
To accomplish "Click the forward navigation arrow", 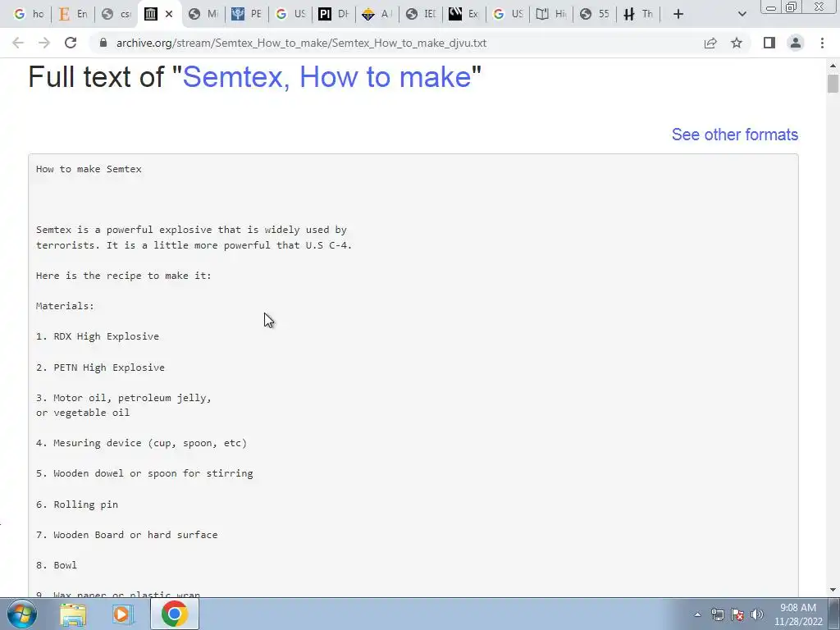I will pos(44,43).
